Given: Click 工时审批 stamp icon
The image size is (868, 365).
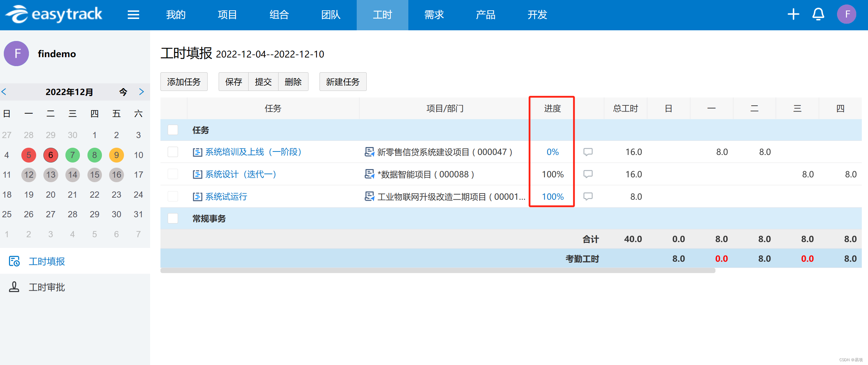Looking at the screenshot, I should coord(14,287).
